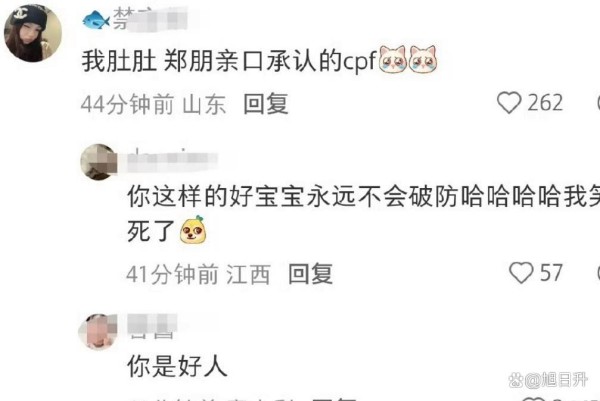Open the blurred avatar of the Jiangxi replier
This screenshot has height=401, width=600.
(99, 162)
